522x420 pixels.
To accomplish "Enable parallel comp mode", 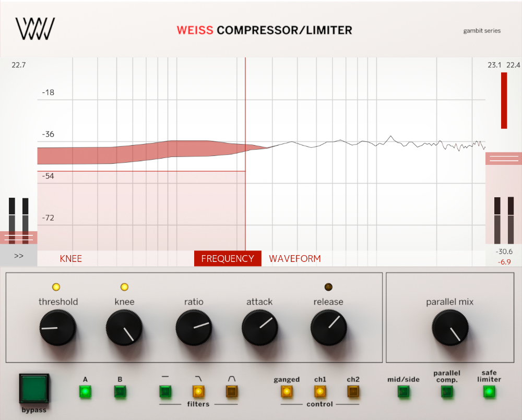I will 447,390.
